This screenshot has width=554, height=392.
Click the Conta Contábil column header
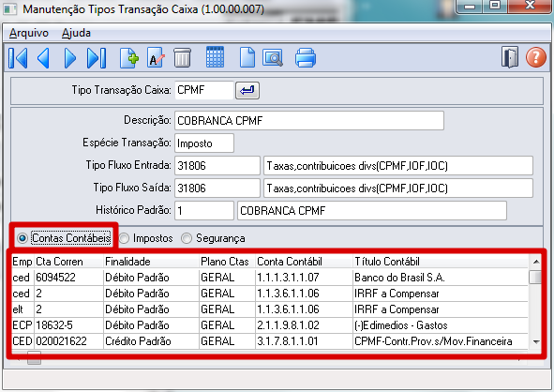304,262
